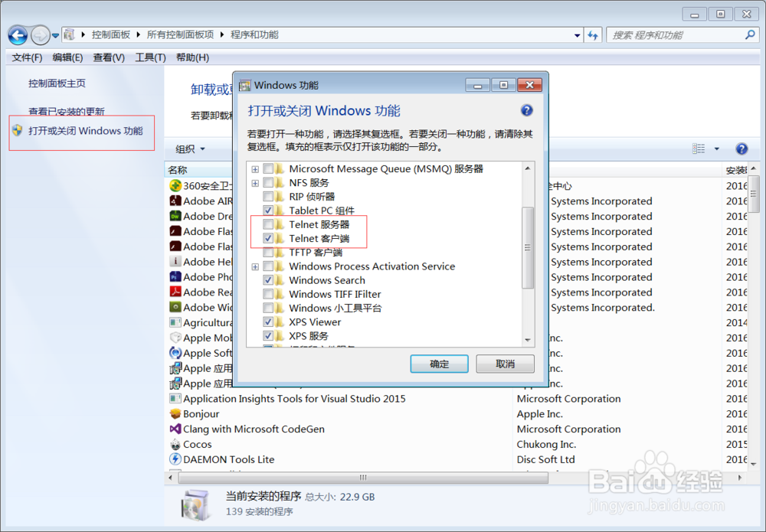The width and height of the screenshot is (766, 532).
Task: Click the 名称 column header
Action: coord(178,170)
